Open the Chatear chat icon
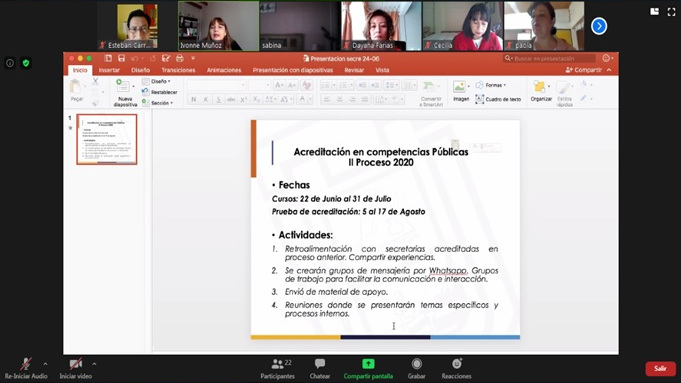681x383 pixels. (320, 363)
